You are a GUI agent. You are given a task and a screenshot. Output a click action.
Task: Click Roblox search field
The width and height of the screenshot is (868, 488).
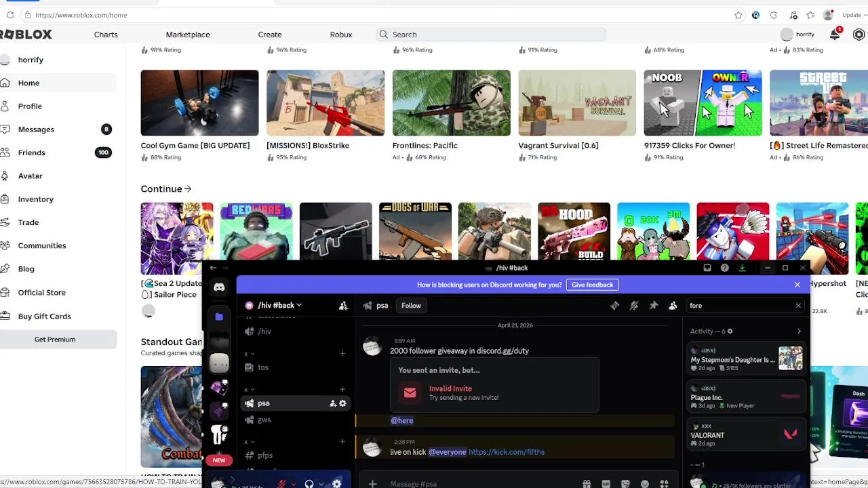click(x=491, y=35)
